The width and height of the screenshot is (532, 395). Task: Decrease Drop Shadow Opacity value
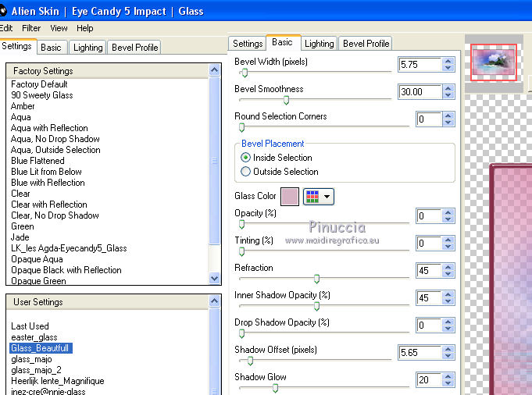click(448, 329)
